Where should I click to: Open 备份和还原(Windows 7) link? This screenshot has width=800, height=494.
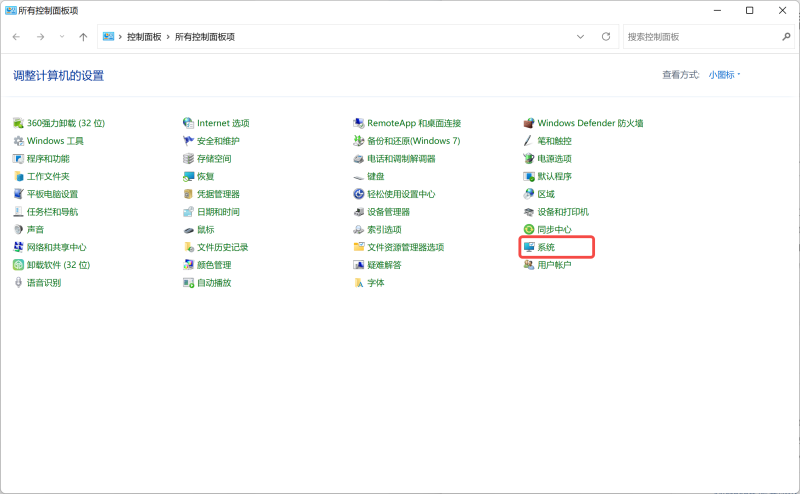414,141
